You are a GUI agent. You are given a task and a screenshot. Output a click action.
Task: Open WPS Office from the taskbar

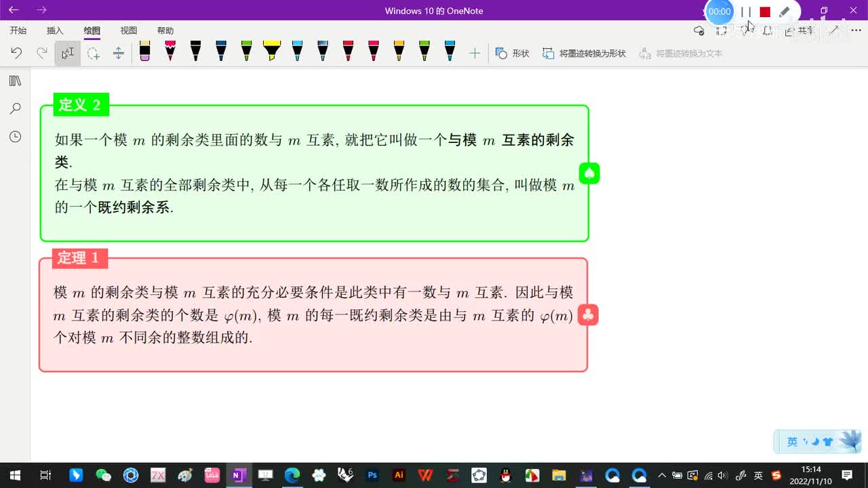pyautogui.click(x=425, y=475)
